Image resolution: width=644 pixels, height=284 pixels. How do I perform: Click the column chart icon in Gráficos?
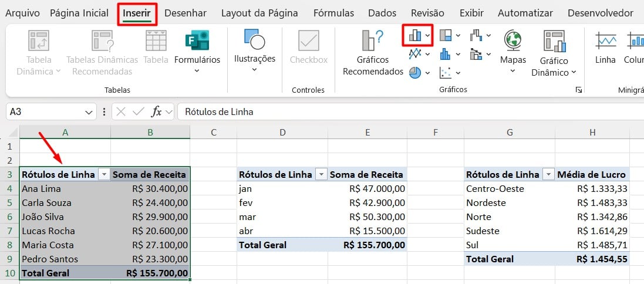coord(415,36)
